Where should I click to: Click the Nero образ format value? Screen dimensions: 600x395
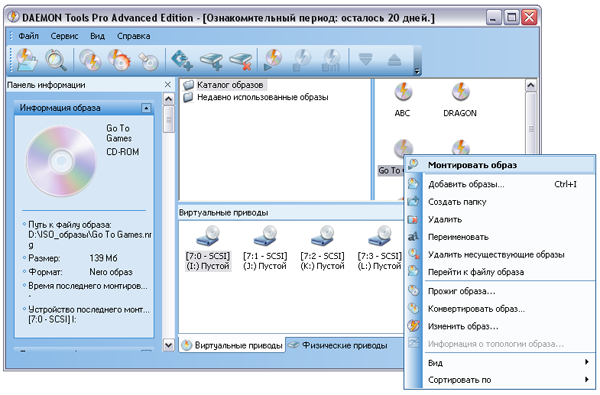(111, 272)
